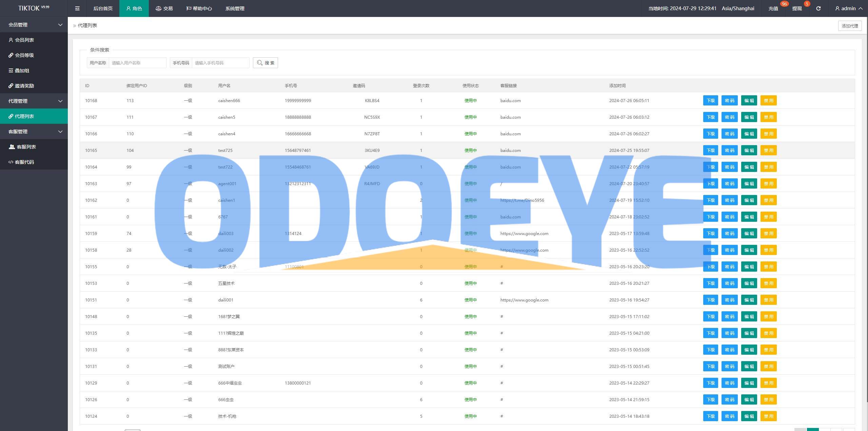
Task: Click 下级 for 技术-机枪 row
Action: (x=710, y=416)
